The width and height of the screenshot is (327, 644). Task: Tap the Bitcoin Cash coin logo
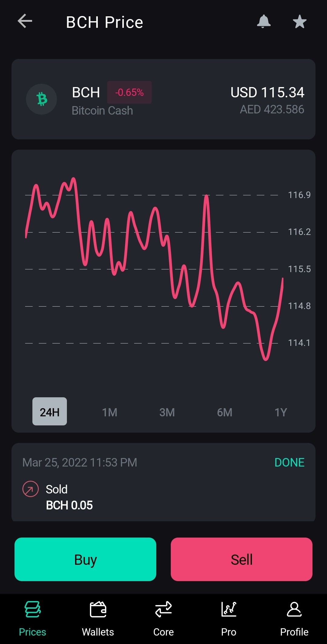click(41, 99)
